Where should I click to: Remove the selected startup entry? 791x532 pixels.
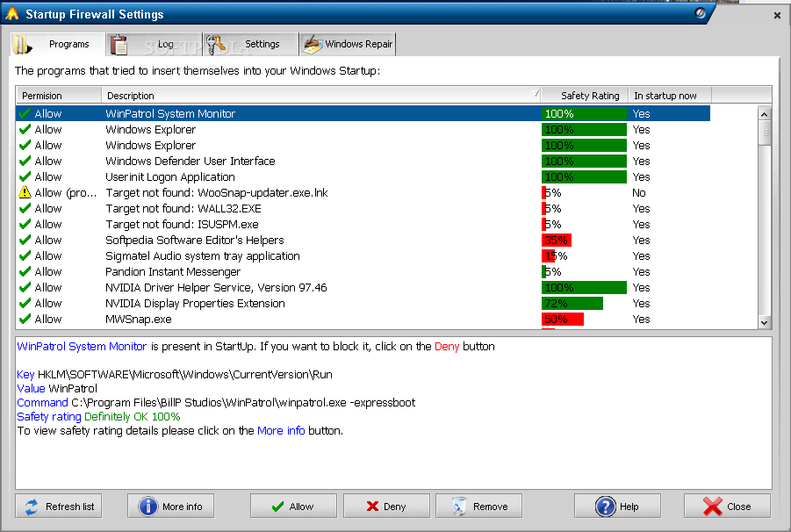(478, 506)
